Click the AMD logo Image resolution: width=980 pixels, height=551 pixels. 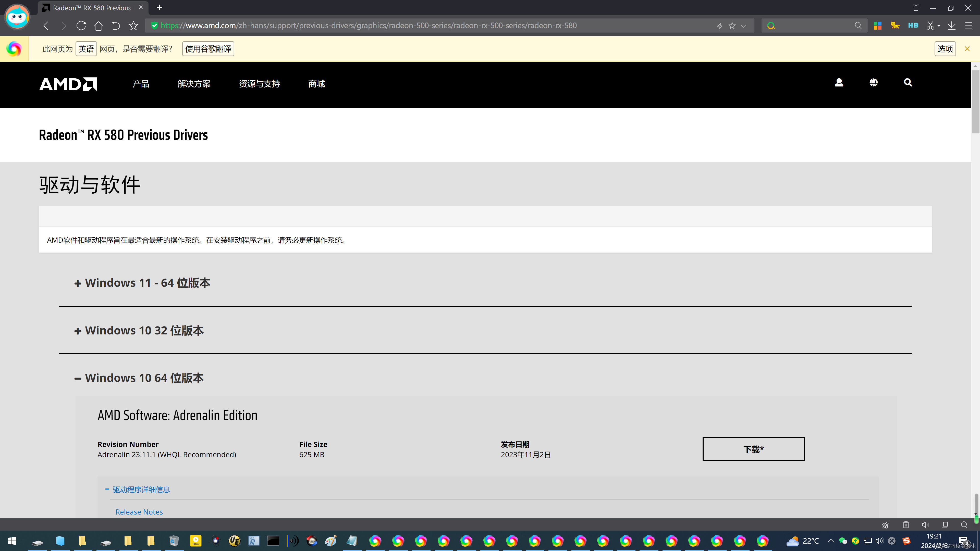(x=68, y=84)
